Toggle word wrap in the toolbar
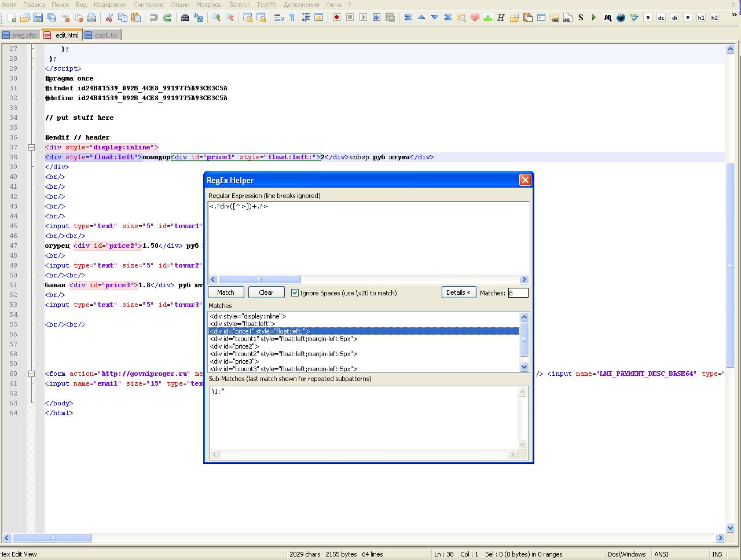Viewport: 741px width, 560px height. 278,17
